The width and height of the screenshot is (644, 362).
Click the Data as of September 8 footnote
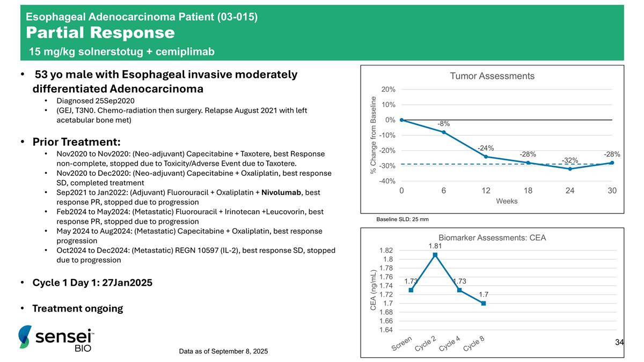tap(223, 351)
